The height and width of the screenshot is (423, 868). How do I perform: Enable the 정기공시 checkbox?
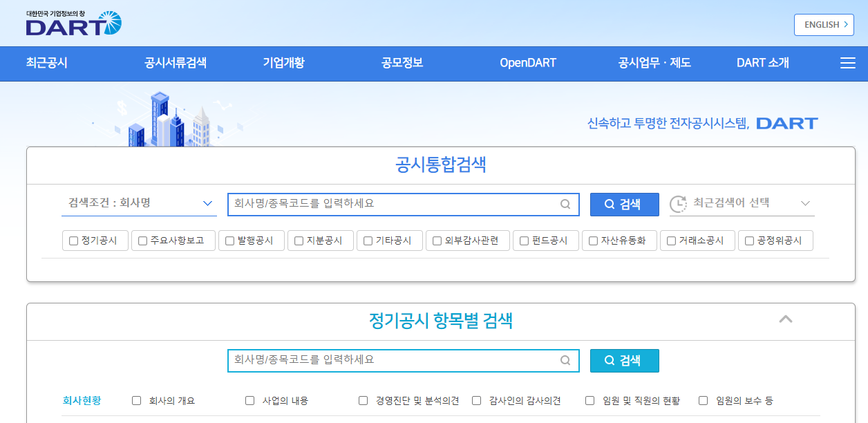(73, 241)
